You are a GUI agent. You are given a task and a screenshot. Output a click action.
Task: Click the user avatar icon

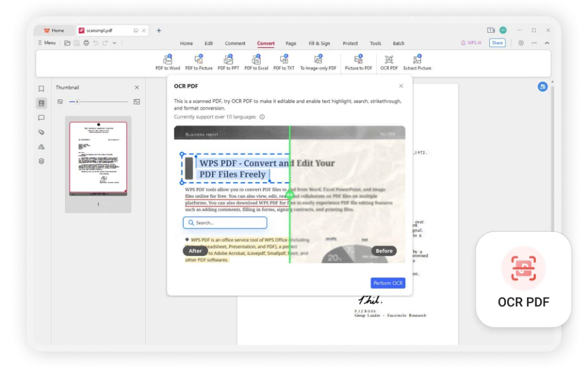coord(503,30)
